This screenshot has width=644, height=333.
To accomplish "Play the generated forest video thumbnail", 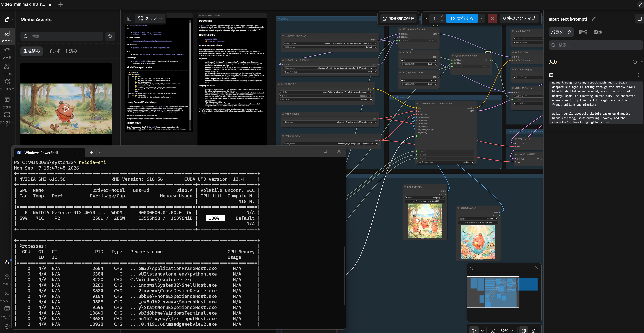I will [66, 109].
